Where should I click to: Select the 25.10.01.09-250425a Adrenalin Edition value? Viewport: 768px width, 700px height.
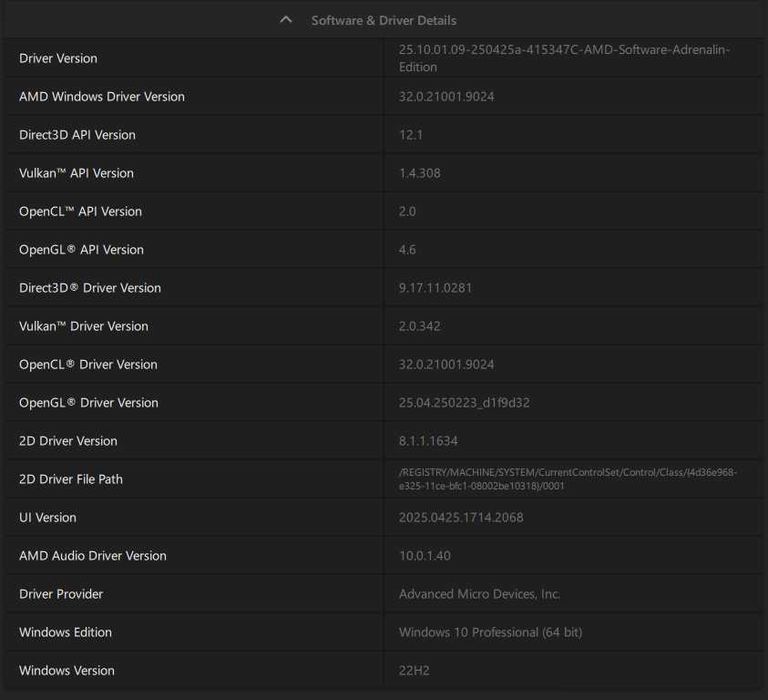pos(564,58)
